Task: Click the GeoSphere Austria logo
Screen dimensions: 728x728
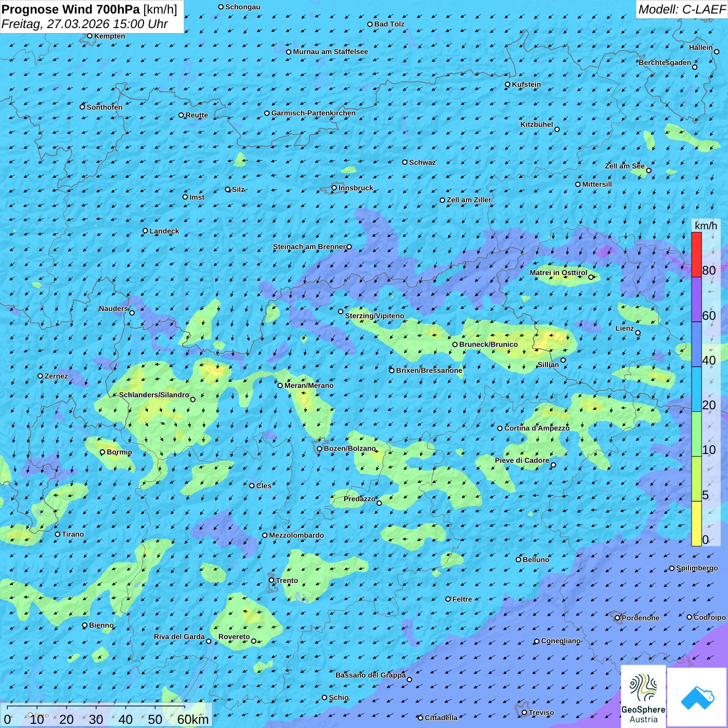Action: 643,696
